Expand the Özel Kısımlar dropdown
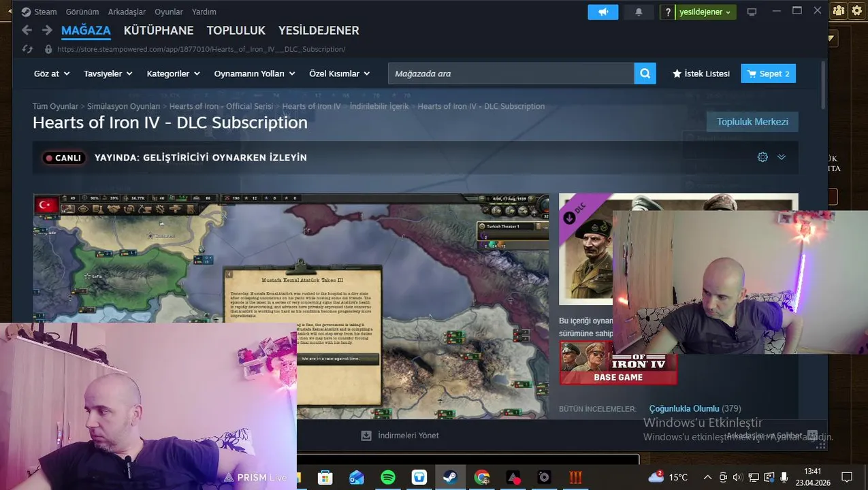The height and width of the screenshot is (490, 868). pyautogui.click(x=340, y=73)
